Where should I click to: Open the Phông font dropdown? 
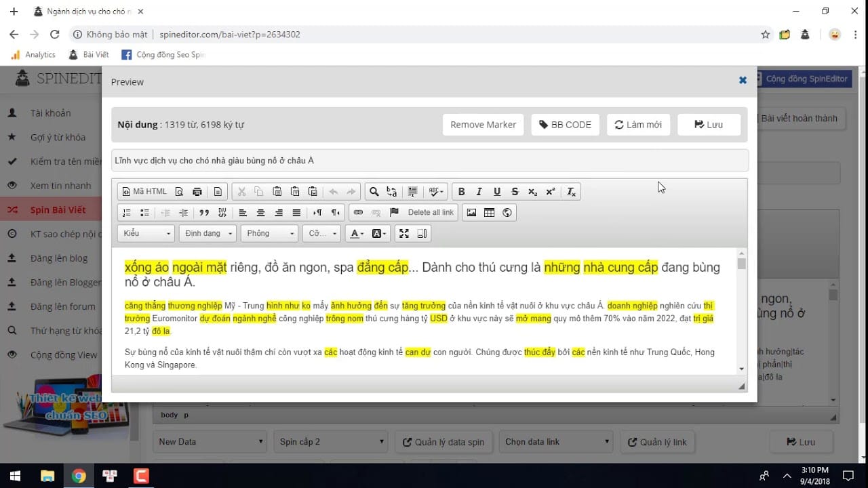click(x=269, y=234)
